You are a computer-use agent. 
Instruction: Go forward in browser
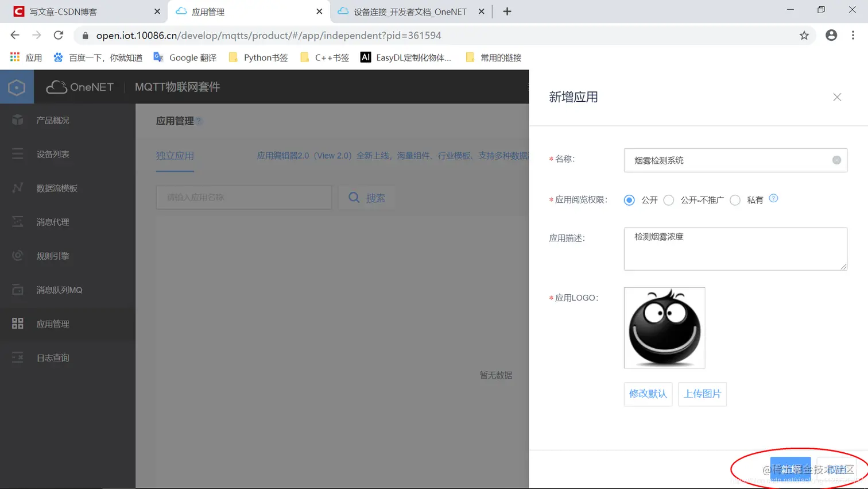click(x=37, y=35)
